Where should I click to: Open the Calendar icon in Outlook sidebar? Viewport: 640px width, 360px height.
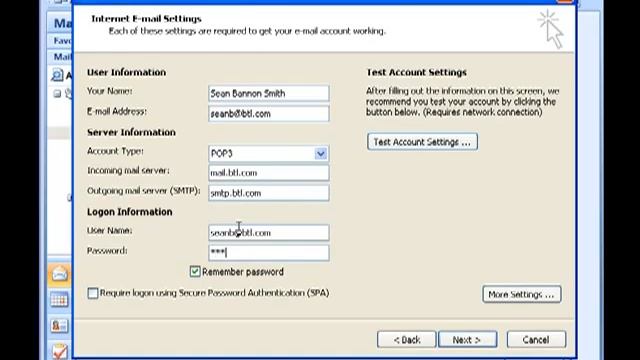[x=60, y=300]
